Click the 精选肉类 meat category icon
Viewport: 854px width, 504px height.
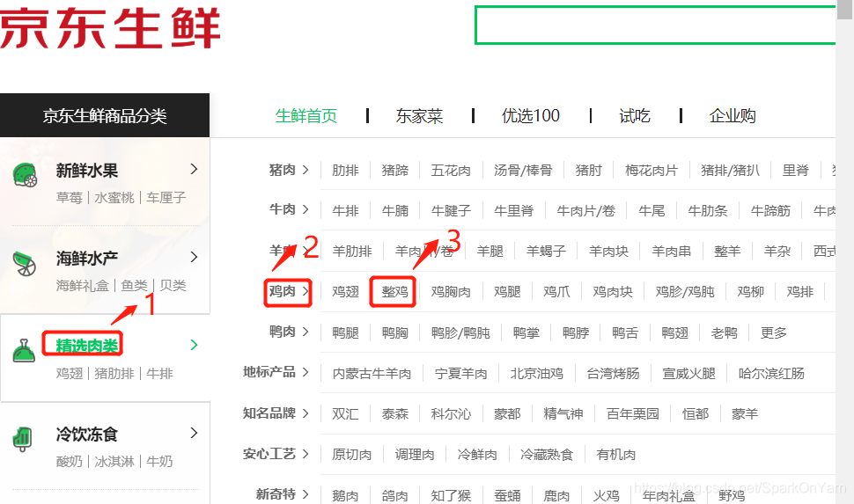pyautogui.click(x=24, y=351)
